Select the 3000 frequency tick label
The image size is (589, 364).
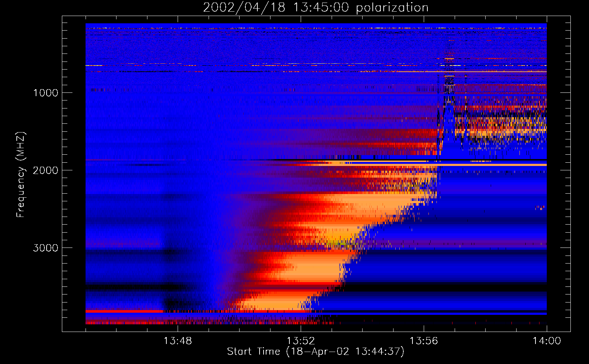click(46, 248)
